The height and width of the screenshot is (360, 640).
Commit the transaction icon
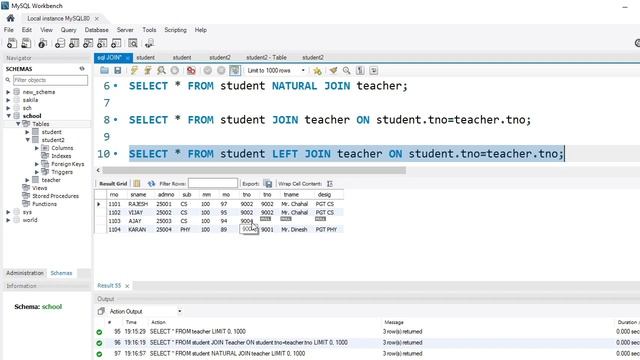208,71
